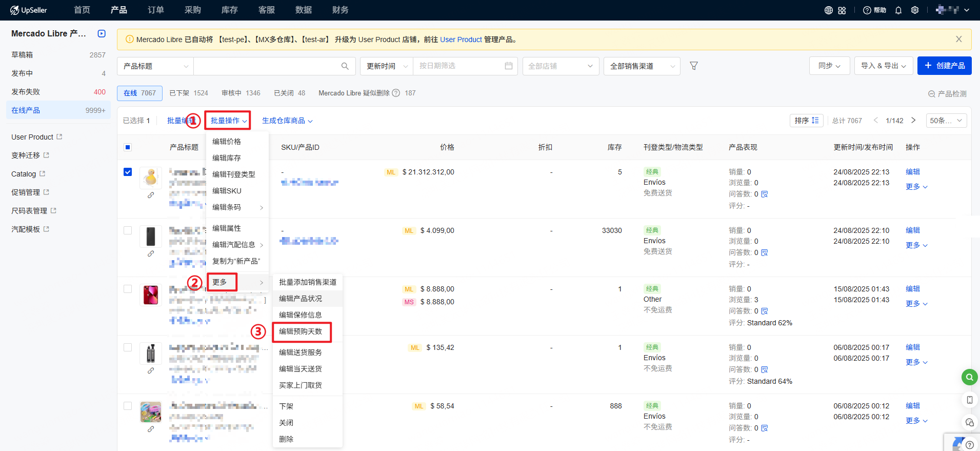This screenshot has width=980, height=451.
Task: Expand the 全部销售渠道 dropdown
Action: [642, 66]
